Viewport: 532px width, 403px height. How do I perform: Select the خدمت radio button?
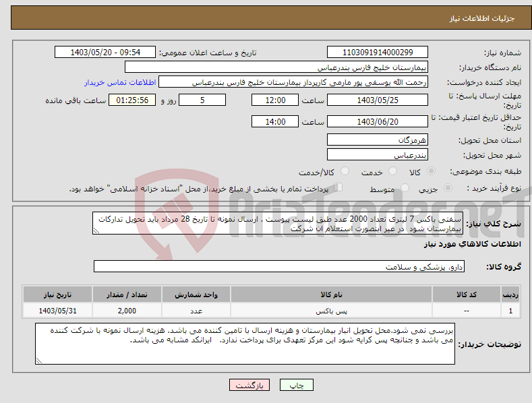(392, 171)
